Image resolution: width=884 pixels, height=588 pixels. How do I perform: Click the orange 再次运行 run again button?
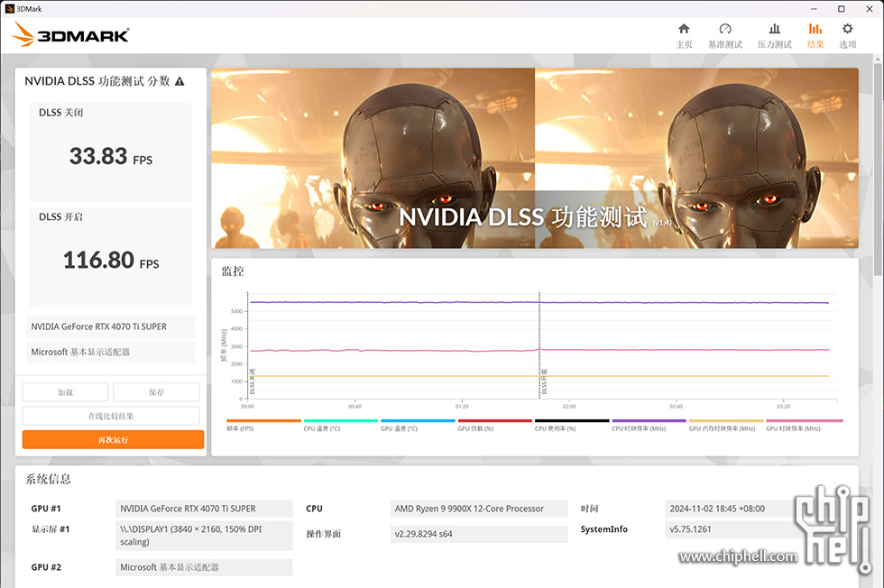pyautogui.click(x=113, y=440)
